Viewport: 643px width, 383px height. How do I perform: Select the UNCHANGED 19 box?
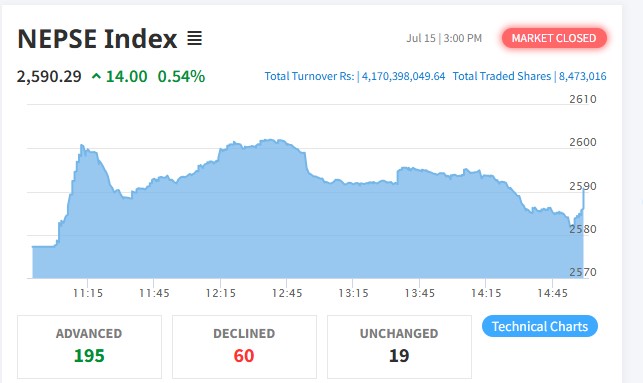(x=399, y=347)
